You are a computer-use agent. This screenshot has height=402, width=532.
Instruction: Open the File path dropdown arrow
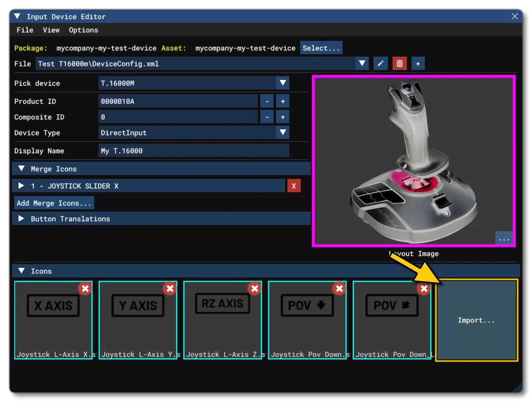362,63
